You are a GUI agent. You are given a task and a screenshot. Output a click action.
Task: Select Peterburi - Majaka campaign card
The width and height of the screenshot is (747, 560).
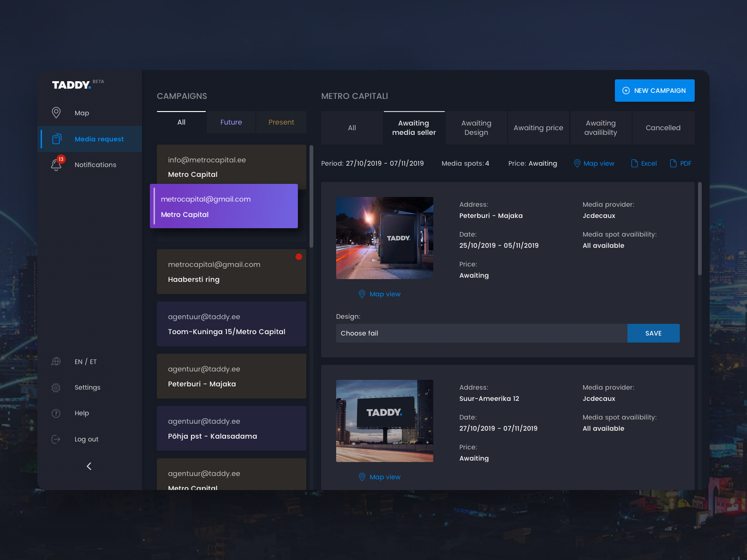point(232,376)
